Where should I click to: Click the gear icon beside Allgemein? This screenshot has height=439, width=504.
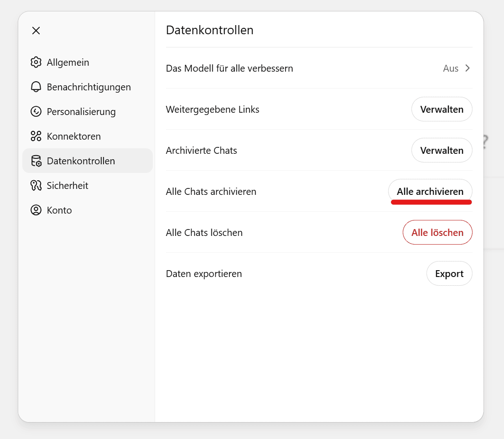point(36,63)
